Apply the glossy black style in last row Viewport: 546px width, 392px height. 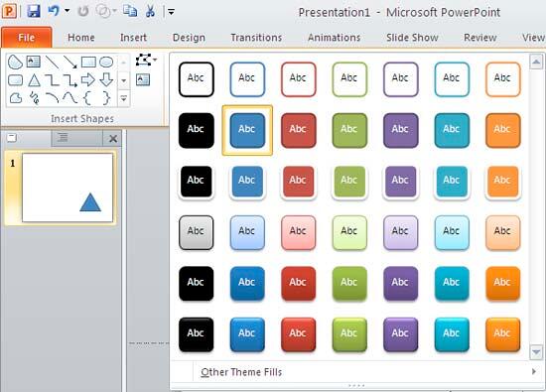pyautogui.click(x=196, y=334)
